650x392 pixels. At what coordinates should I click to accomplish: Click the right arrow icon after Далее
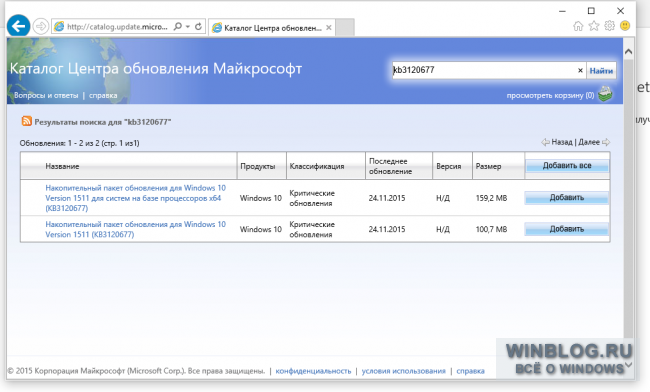click(606, 142)
